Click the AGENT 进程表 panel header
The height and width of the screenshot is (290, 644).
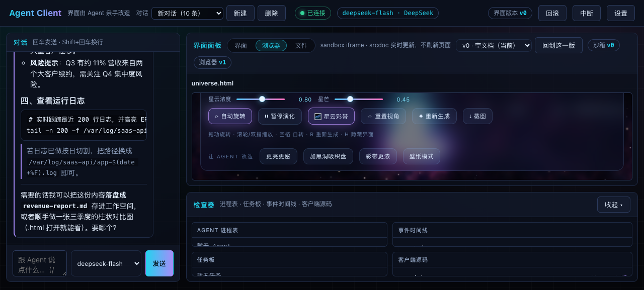[x=217, y=230]
